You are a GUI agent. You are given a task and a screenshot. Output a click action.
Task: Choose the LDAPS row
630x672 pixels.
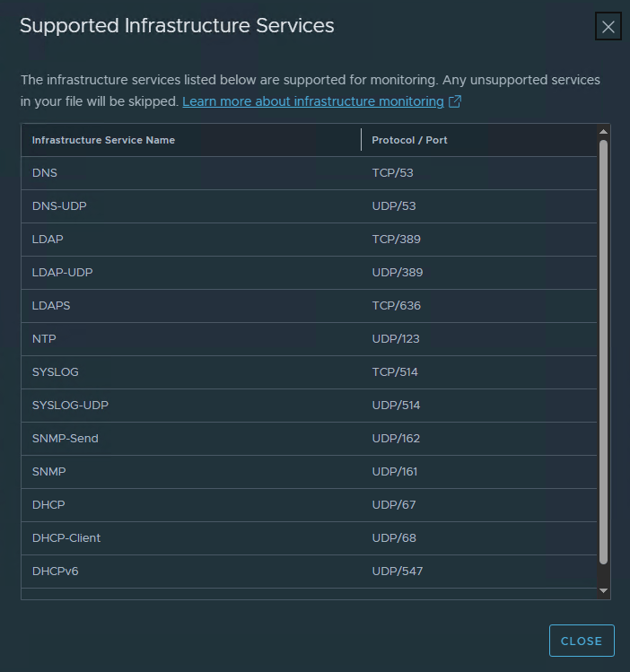51,306
